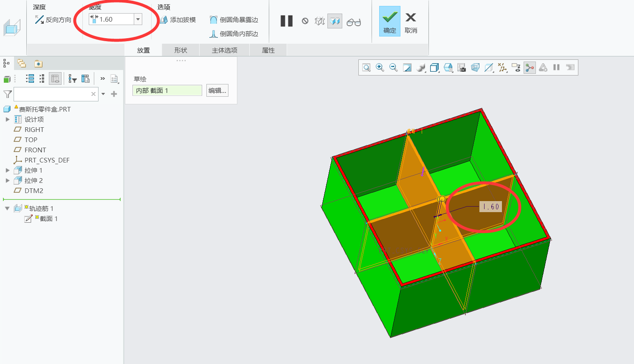Select PRT_CSYS_DEF coordinate system
The image size is (634, 364).
tap(47, 160)
